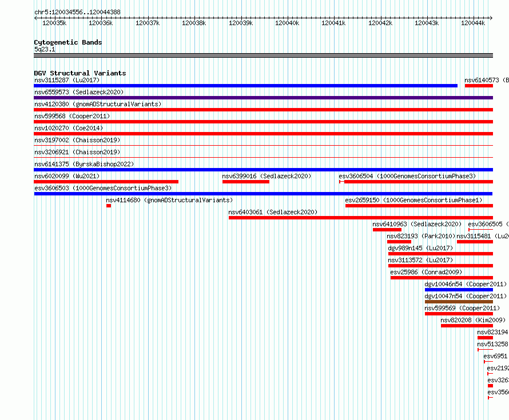Image resolution: width=509 pixels, height=420 pixels.
Task: Select esv3606504 (1000GenomesConsortiumPhase3) label
Action: pos(407,176)
